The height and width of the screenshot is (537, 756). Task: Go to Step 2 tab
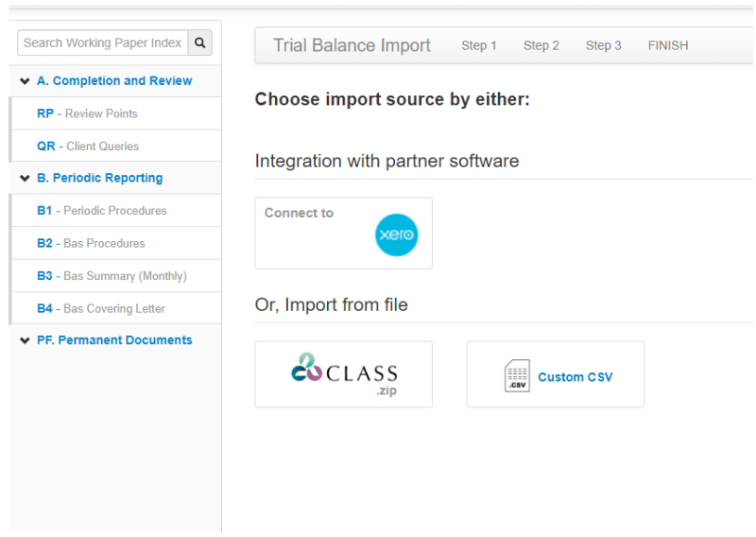coord(541,45)
